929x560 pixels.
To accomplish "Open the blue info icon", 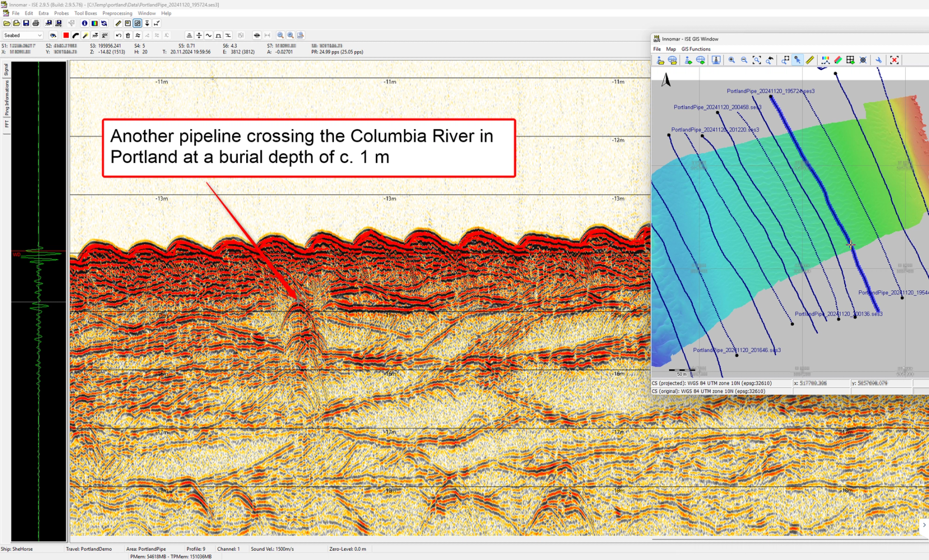I will pos(84,23).
